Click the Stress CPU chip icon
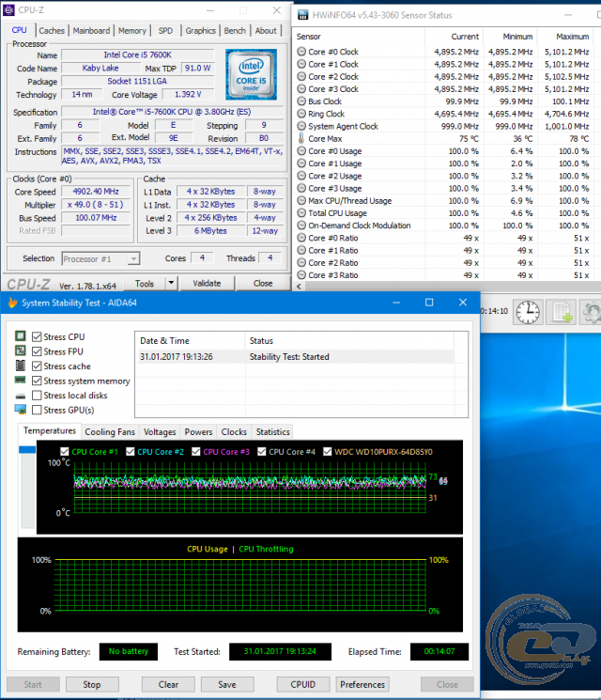 (21, 335)
